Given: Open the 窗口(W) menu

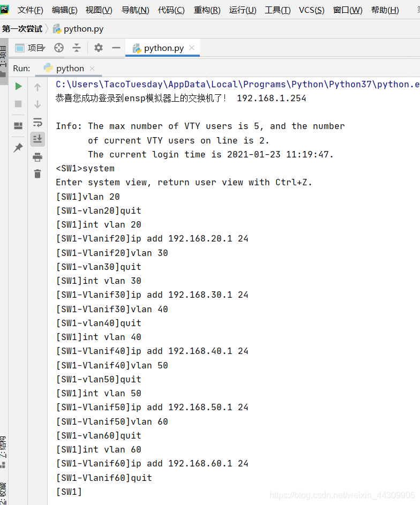Looking at the screenshot, I should [348, 10].
